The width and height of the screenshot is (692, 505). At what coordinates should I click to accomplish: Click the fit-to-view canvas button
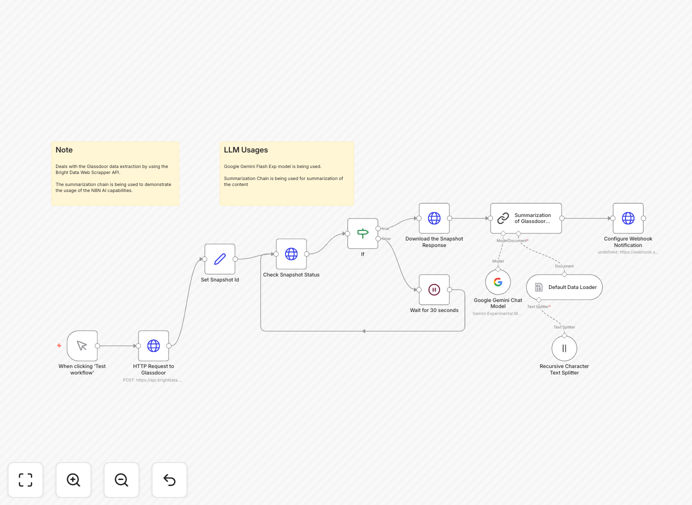[x=26, y=480]
